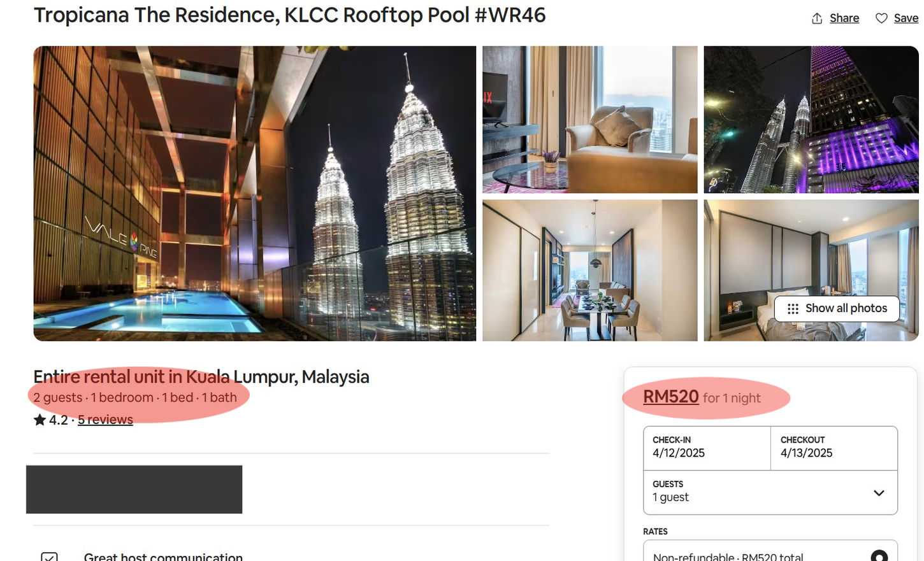Click the star rating icon next to 4.2
924x561 pixels.
pos(40,420)
